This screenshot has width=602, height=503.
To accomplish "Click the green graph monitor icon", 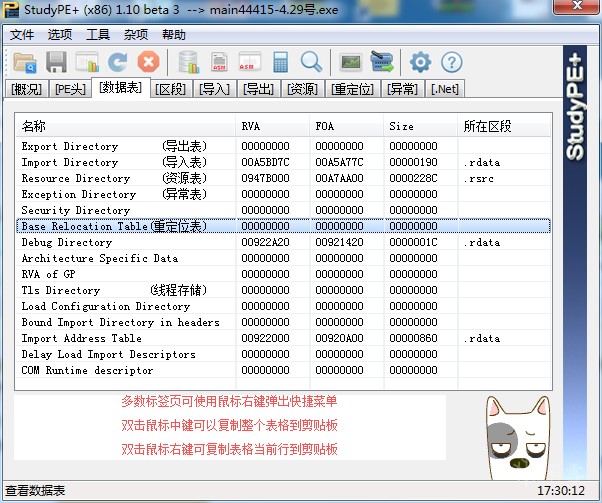I will [x=351, y=62].
